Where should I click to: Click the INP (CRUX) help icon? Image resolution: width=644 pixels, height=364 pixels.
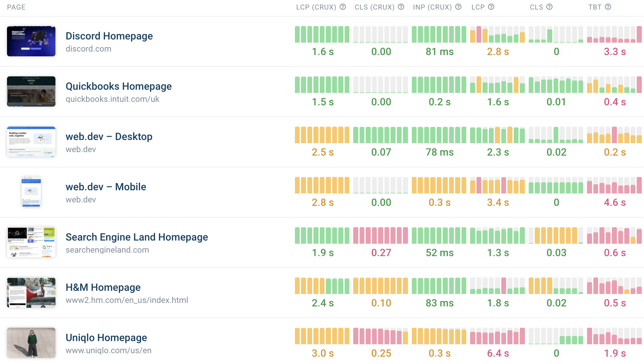coord(458,7)
